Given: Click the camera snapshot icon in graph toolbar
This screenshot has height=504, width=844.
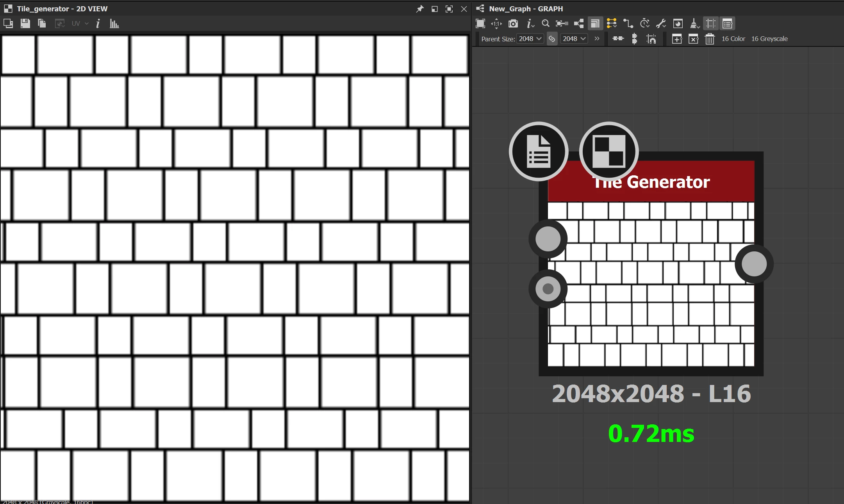Looking at the screenshot, I should (513, 23).
